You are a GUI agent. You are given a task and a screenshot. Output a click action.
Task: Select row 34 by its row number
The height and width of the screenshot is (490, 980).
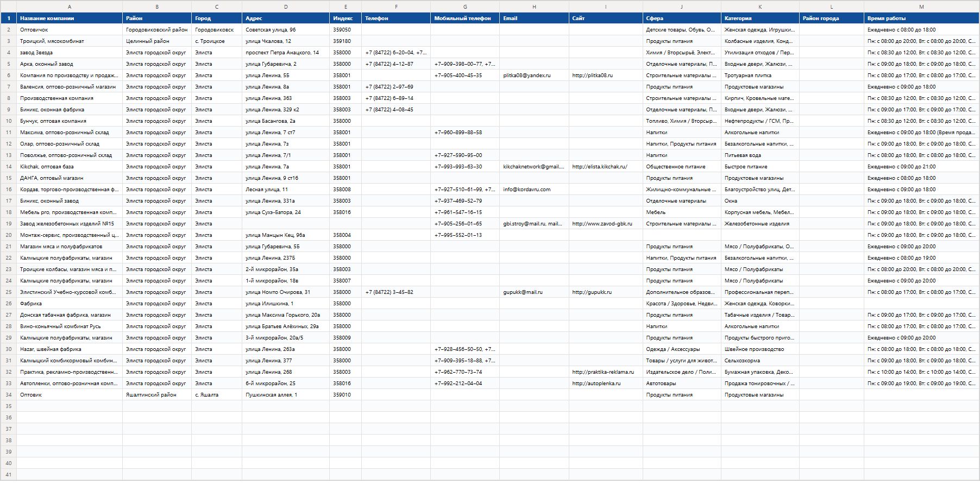[9, 395]
